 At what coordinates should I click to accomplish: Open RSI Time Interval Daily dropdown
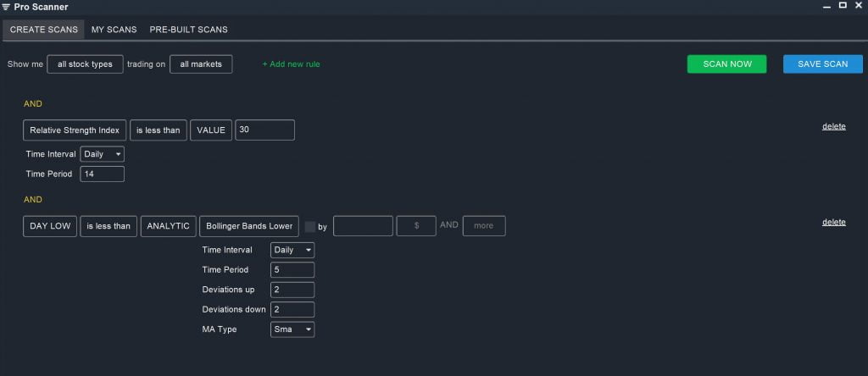click(102, 154)
